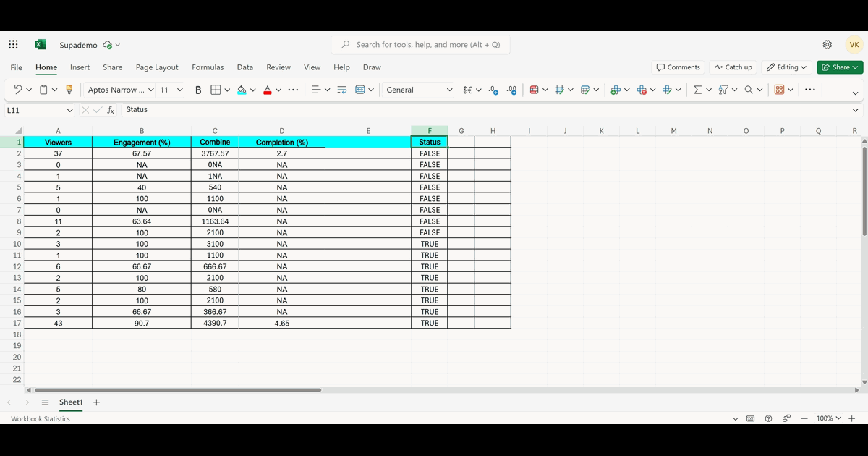Click Format as Table icon
The image size is (868, 456).
pos(585,90)
